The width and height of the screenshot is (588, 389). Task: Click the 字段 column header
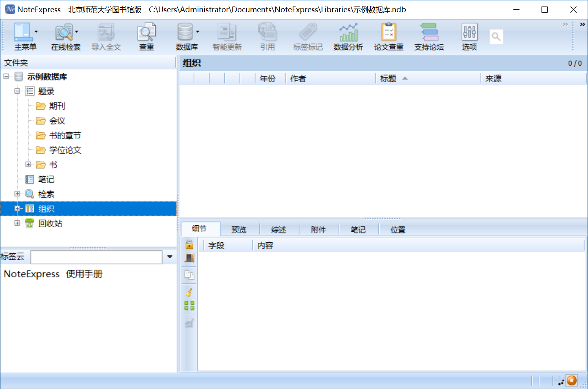228,245
